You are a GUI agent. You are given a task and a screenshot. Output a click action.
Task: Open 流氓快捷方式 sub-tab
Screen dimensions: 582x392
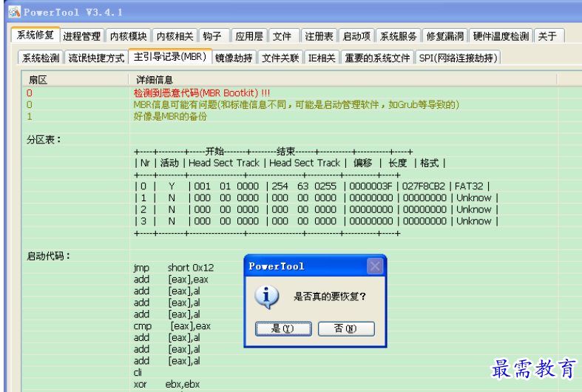[x=96, y=58]
